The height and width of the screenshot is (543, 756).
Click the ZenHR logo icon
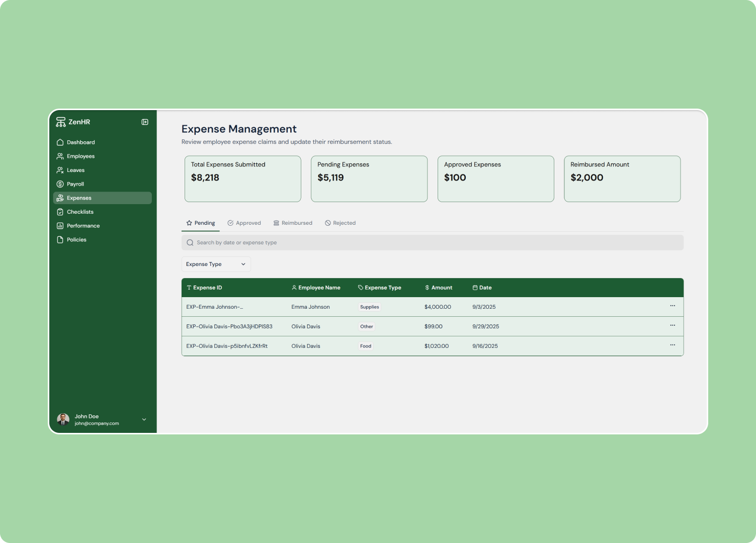tap(61, 122)
